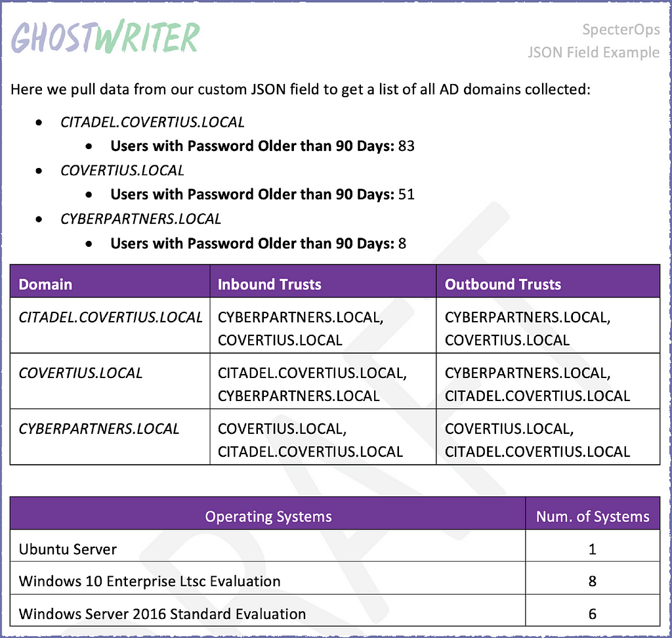Click outbound trusts cell for COVERTIUS.LOCAL row

548,381
